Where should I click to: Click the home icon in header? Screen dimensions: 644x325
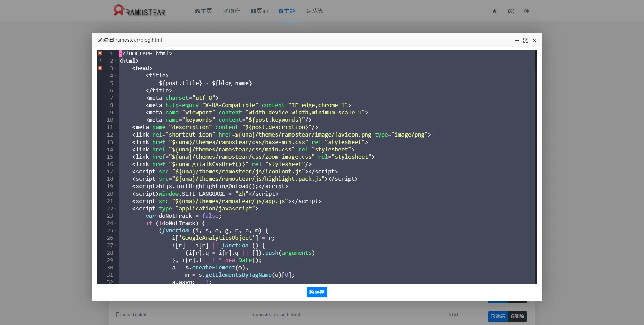[x=494, y=11]
